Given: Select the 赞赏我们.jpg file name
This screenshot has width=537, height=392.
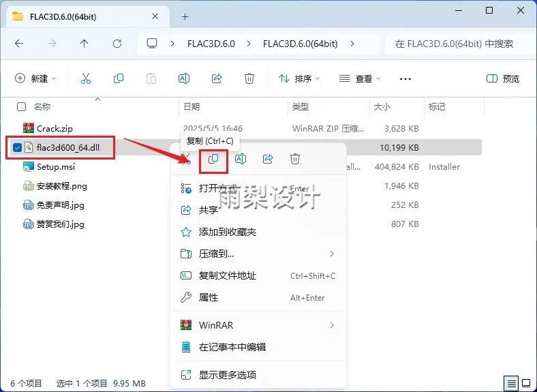Looking at the screenshot, I should click(x=61, y=224).
